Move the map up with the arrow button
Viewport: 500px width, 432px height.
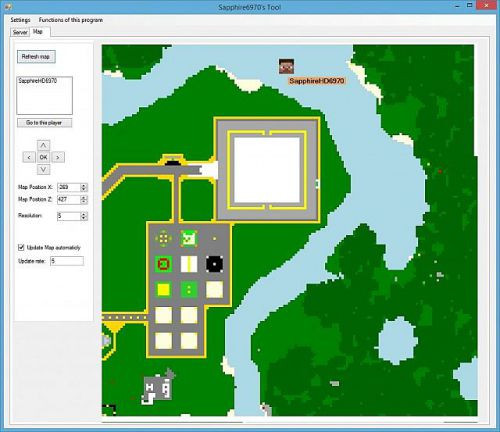(43, 145)
